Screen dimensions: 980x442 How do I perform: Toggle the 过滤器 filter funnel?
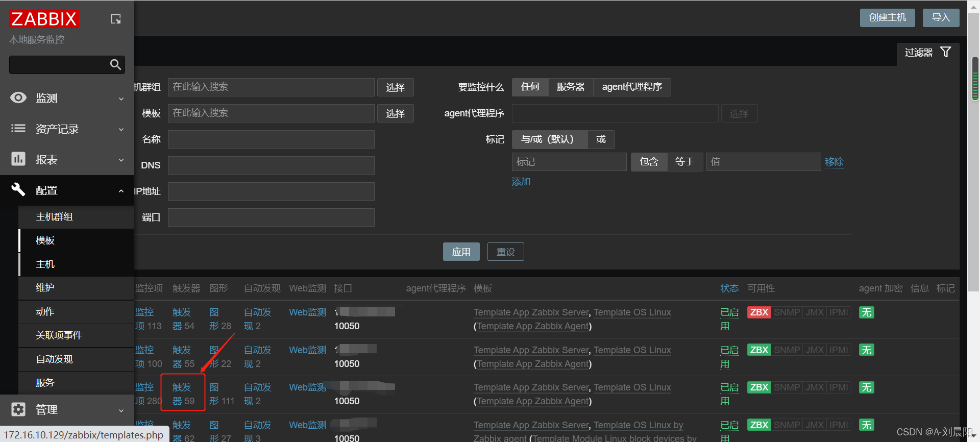pos(945,52)
